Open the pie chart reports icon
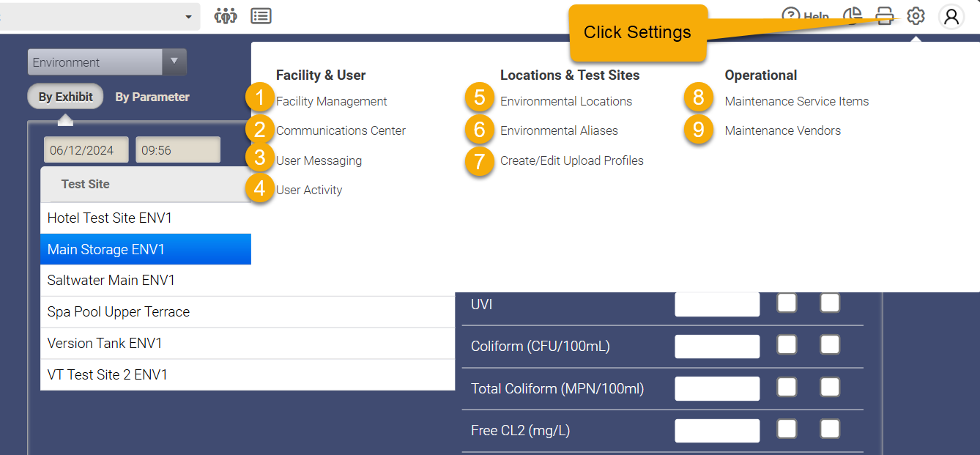 point(853,16)
